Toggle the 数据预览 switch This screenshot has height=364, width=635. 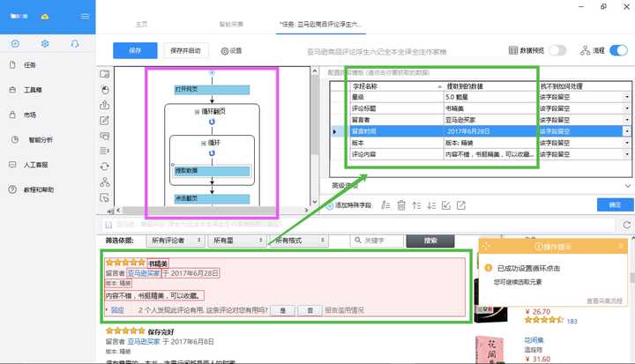[557, 50]
